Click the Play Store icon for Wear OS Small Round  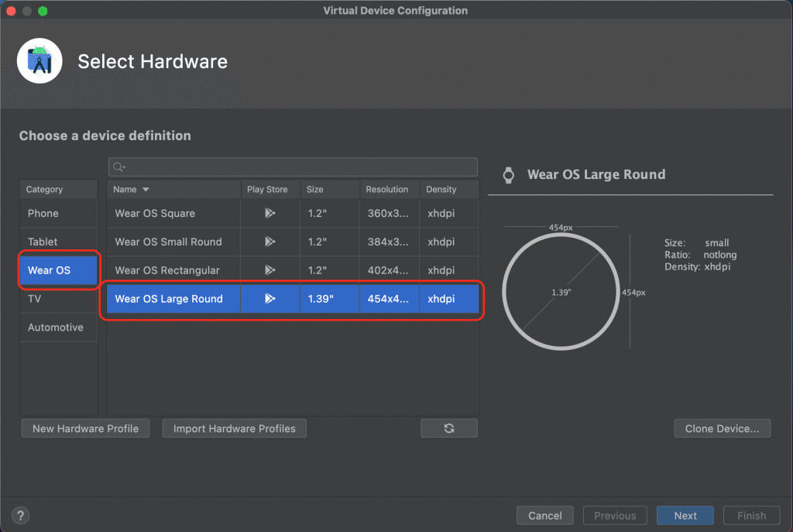[270, 242]
